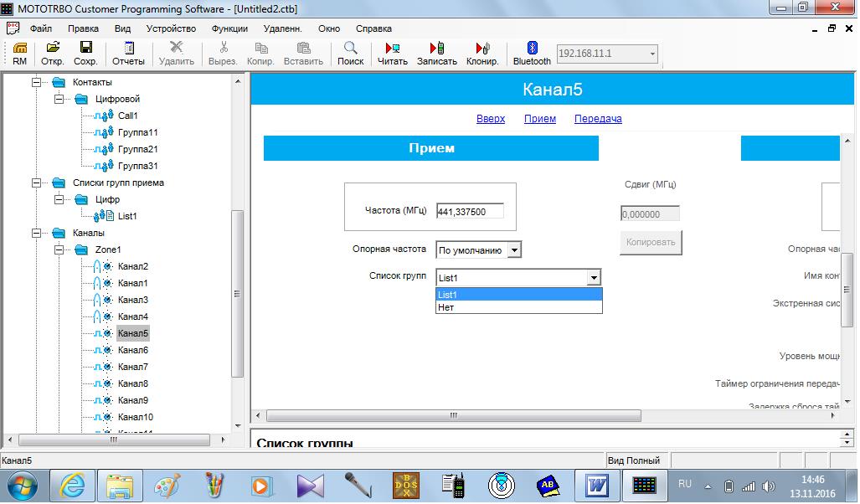Launch Internet Explorer from the taskbar
The image size is (860, 504).
[x=72, y=486]
